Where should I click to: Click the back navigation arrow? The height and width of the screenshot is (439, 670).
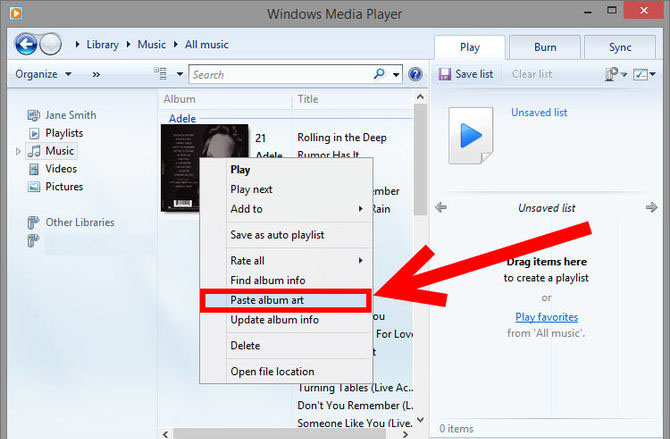pos(26,44)
